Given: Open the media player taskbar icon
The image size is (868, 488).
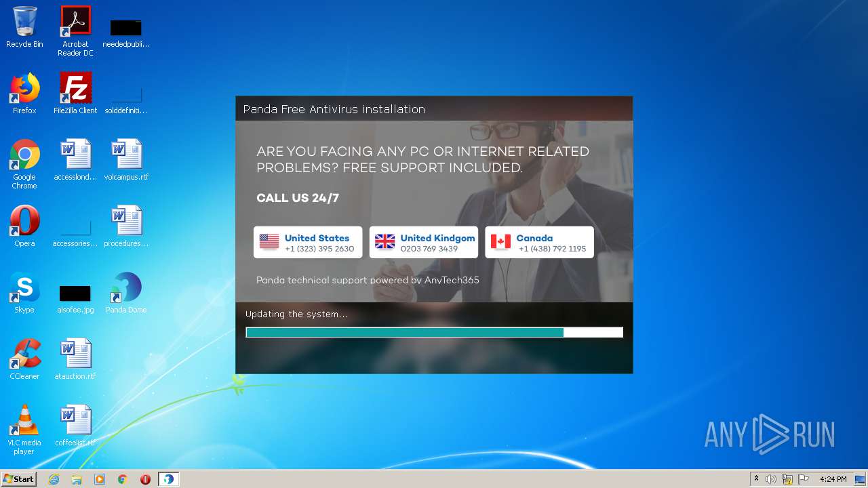Looking at the screenshot, I should [x=100, y=479].
